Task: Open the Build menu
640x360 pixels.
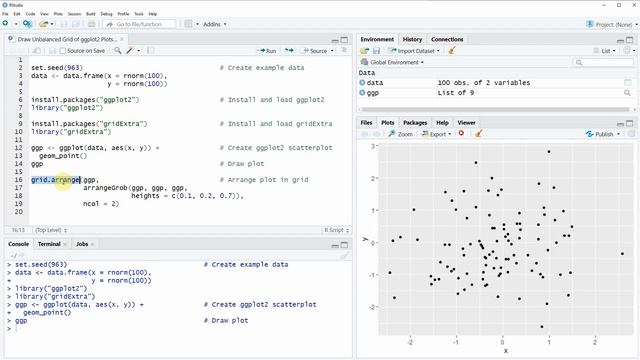Action: pyautogui.click(x=91, y=14)
